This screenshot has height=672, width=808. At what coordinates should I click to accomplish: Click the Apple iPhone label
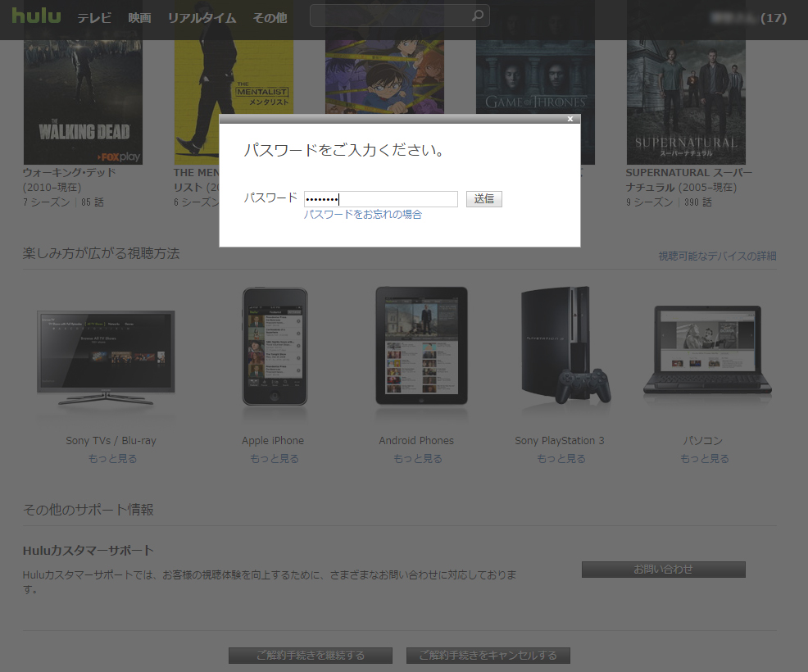point(273,441)
